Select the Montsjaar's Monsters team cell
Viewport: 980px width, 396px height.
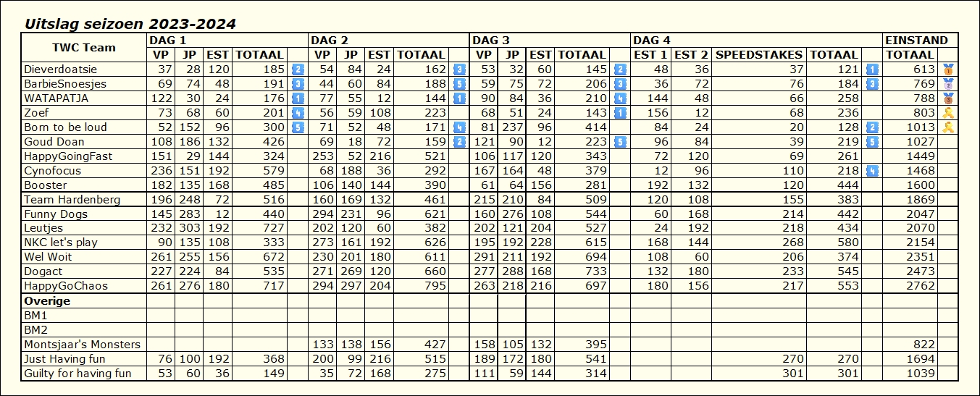[83, 345]
